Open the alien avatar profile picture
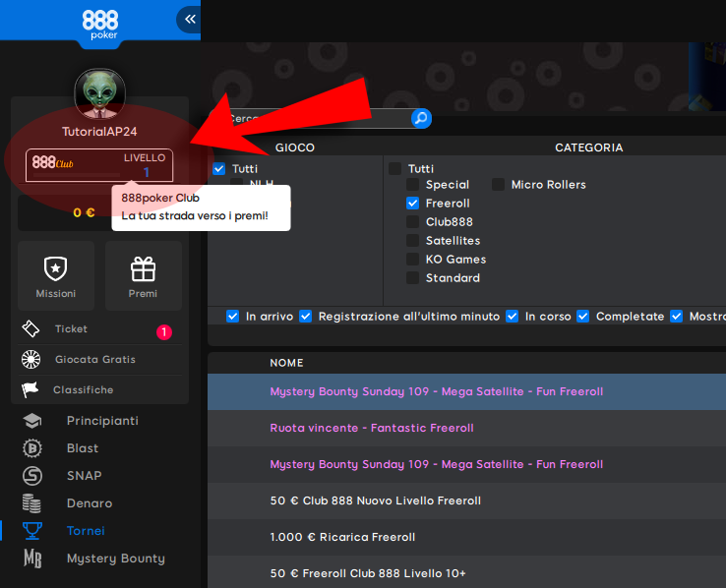 99,94
